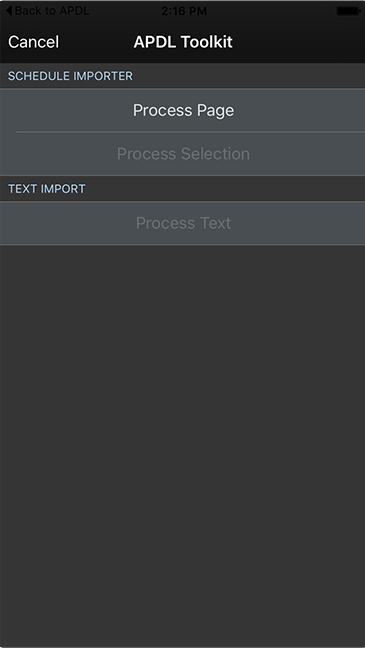Click the word Selection in the disabled row
365x648 pixels.
coord(215,154)
